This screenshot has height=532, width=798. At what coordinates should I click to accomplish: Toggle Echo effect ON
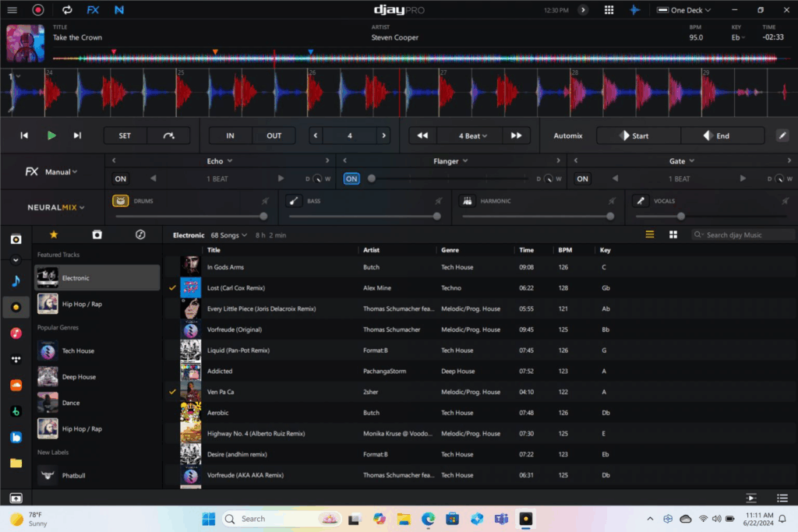[x=121, y=178]
